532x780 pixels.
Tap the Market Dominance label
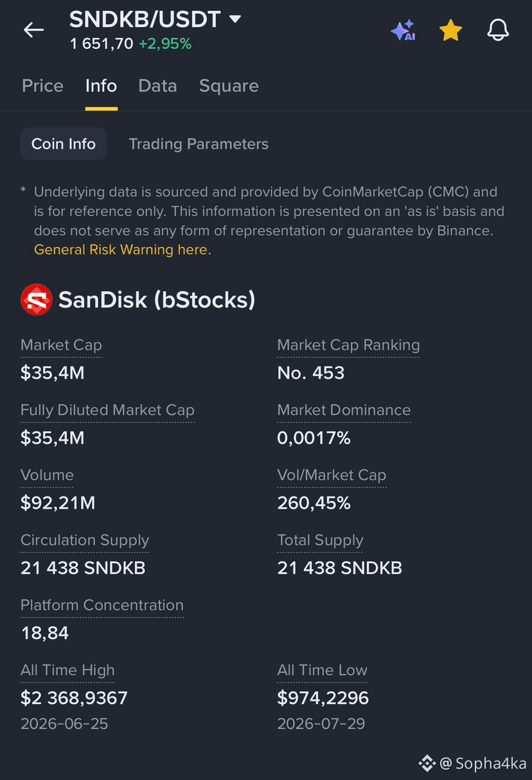tap(344, 410)
